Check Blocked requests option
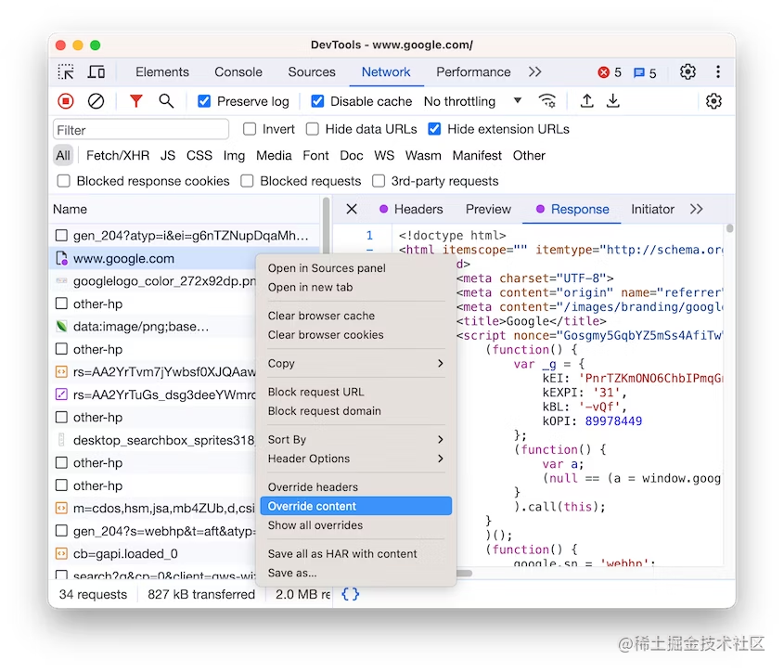Screen dimensions: 784x672 247,181
